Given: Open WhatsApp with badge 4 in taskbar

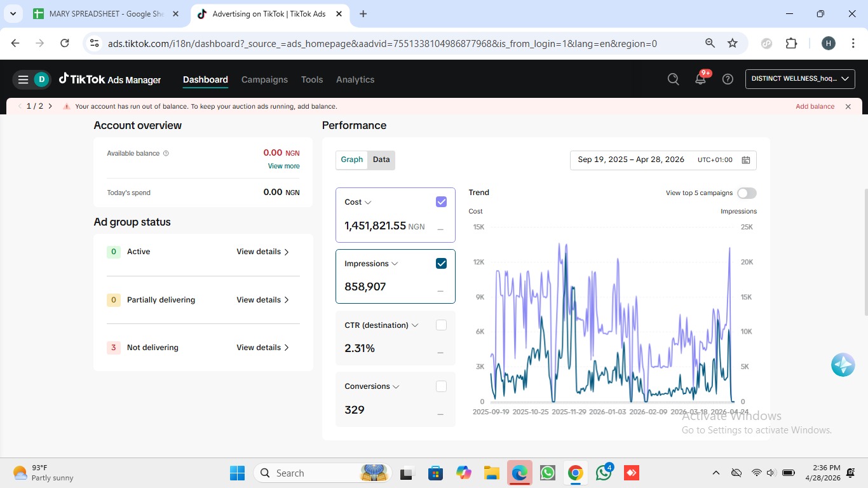Looking at the screenshot, I should tap(604, 473).
